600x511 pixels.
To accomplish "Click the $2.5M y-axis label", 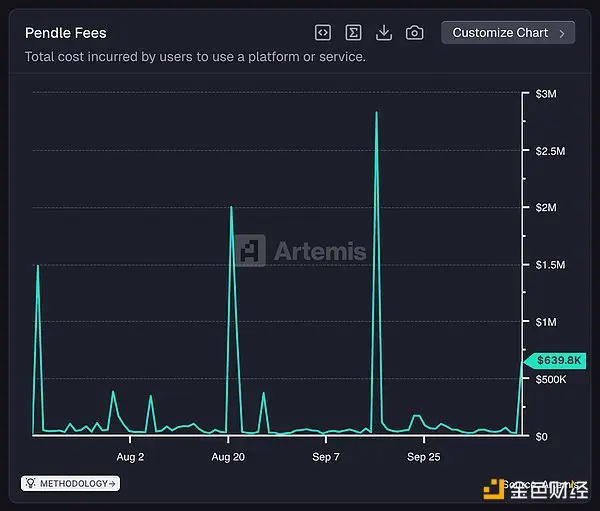I will [550, 151].
